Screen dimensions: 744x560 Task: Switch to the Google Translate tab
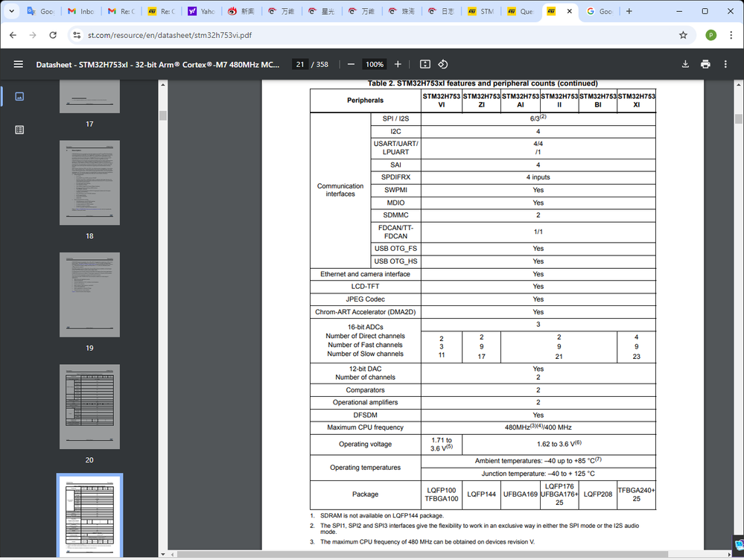click(x=41, y=11)
